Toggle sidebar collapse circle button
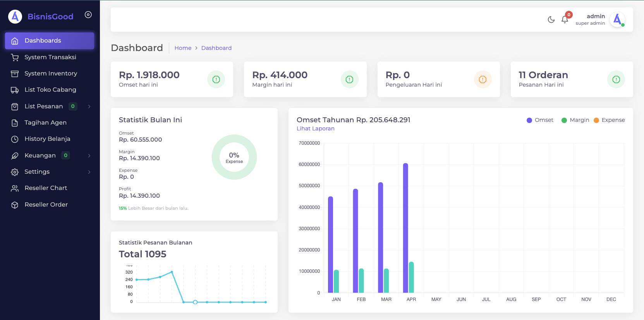Viewport: 644px width, 320px height. pyautogui.click(x=88, y=15)
